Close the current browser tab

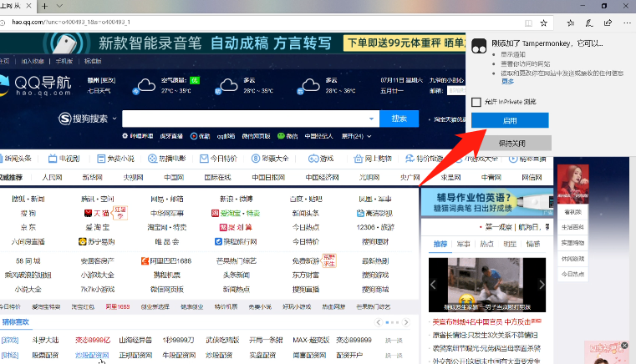click(28, 6)
